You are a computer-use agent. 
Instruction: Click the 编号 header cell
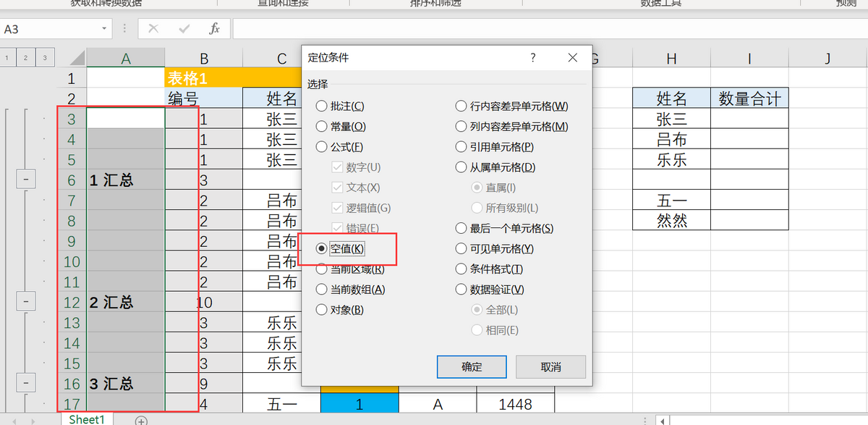point(204,98)
